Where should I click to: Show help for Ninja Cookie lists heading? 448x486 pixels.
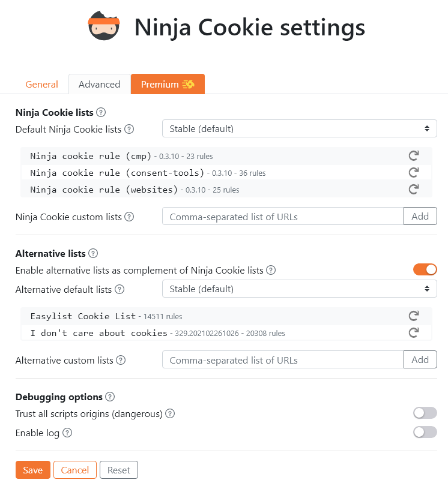[101, 112]
